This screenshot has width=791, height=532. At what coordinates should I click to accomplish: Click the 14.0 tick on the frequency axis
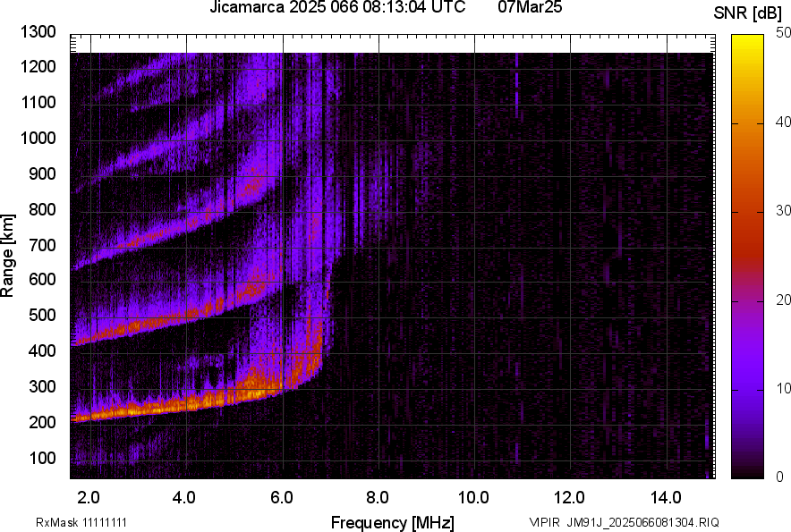pyautogui.click(x=666, y=497)
